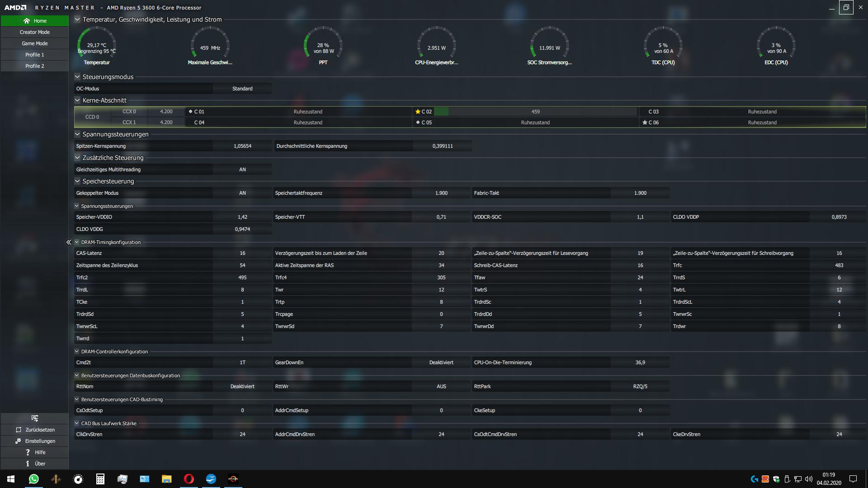Screen dimensions: 868x488
Task: Click the OC-Modus Standard value
Action: [242, 89]
